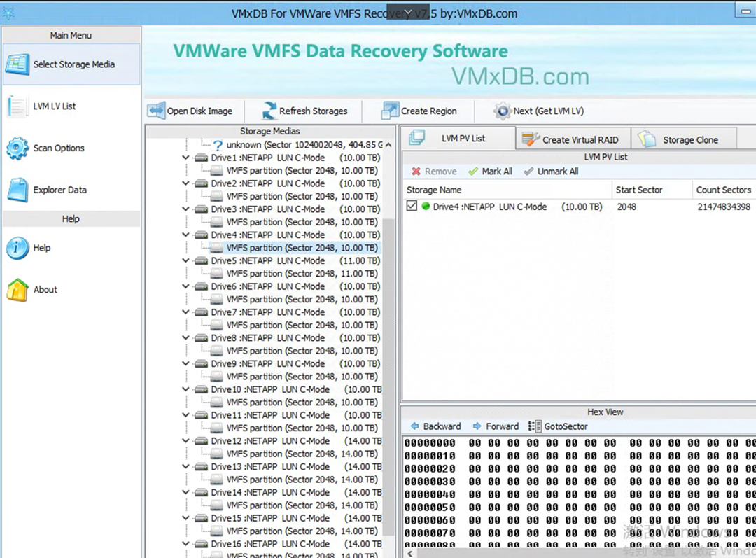Collapse the Drive8 NETAPP tree node
The image size is (756, 558).
[185, 337]
